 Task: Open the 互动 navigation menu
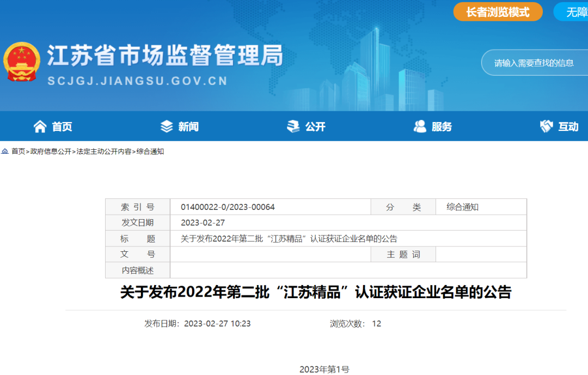coord(567,126)
